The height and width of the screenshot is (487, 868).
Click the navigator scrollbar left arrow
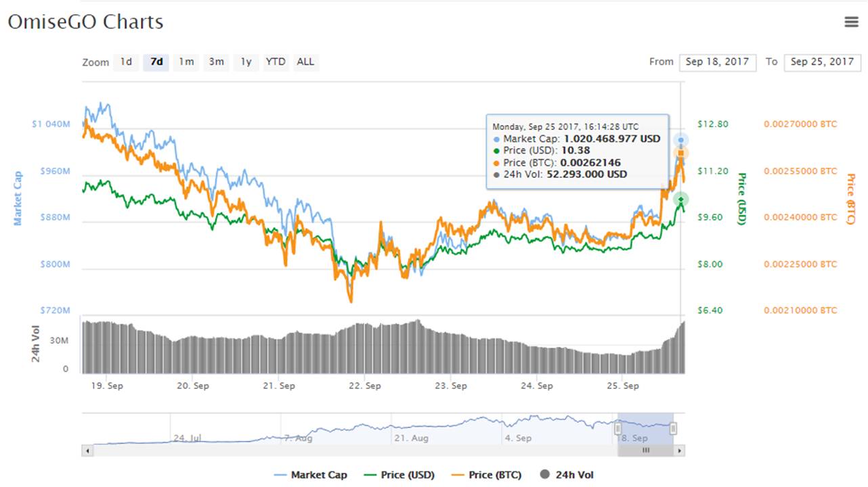(86, 450)
